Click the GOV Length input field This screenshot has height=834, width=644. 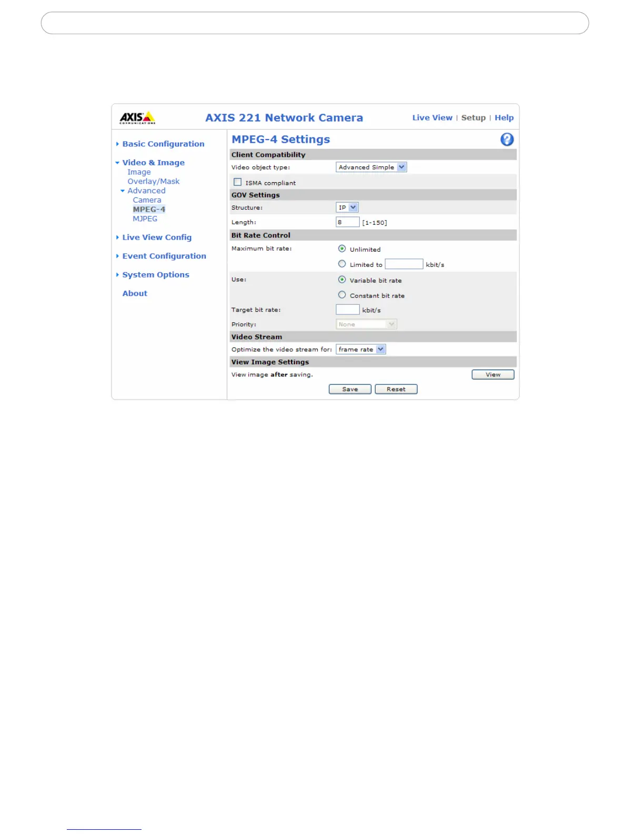(x=348, y=222)
